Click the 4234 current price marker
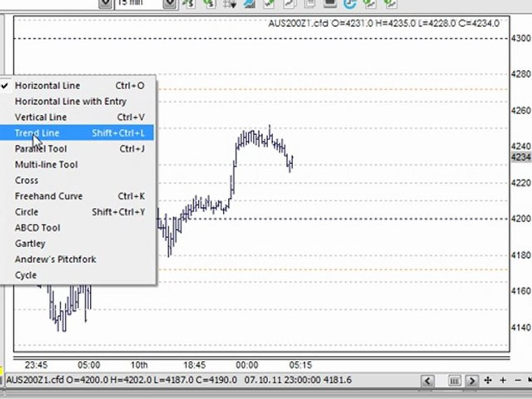The height and width of the screenshot is (399, 532). tap(521, 157)
